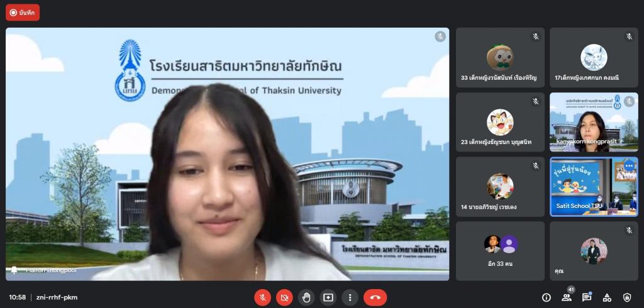Click the mute icon on kanyakorn's tile
The width and height of the screenshot is (644, 308).
pyautogui.click(x=629, y=101)
